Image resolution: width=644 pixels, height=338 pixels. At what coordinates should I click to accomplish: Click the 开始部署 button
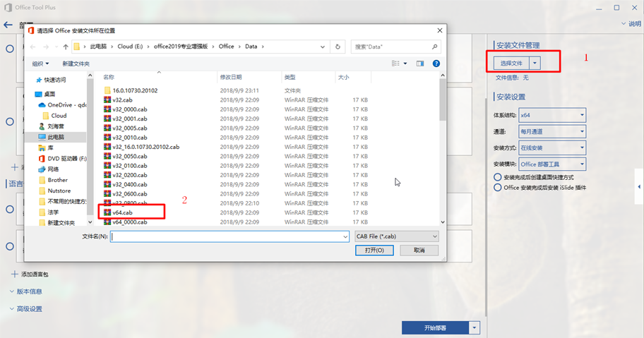(x=436, y=327)
